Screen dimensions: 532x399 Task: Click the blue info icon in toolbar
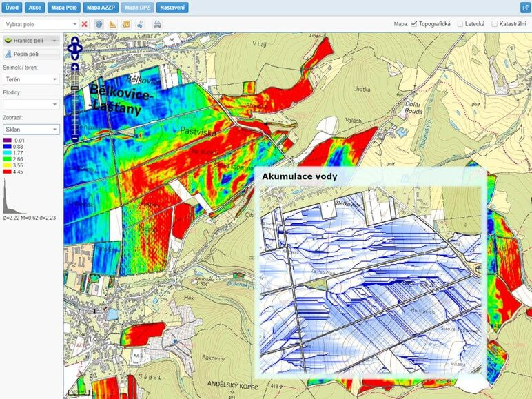(99, 24)
